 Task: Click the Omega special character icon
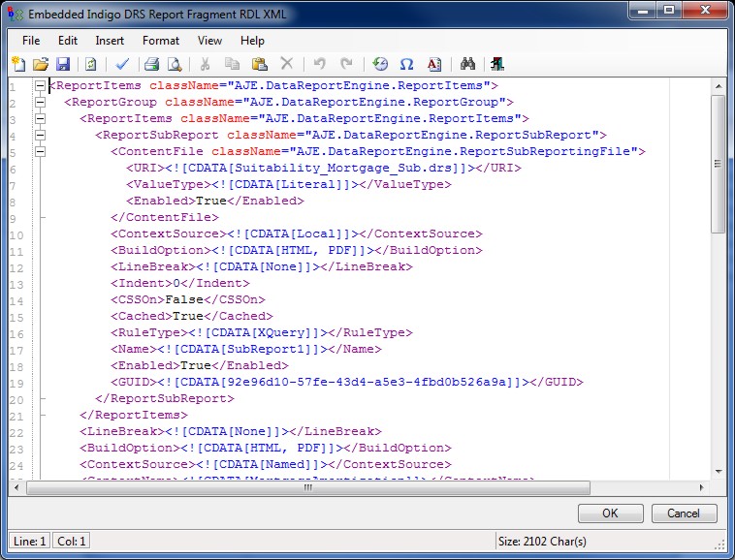point(407,64)
